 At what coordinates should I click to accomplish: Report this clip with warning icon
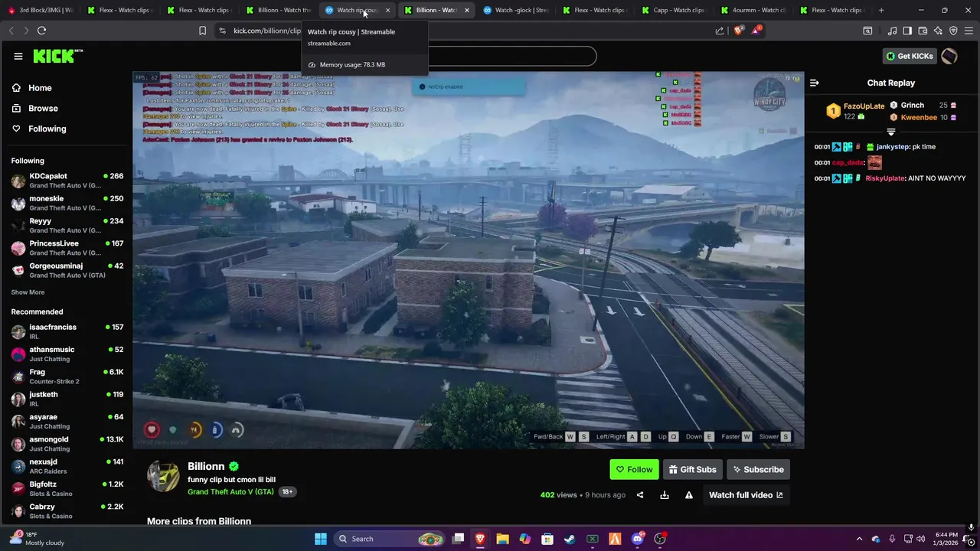689,495
